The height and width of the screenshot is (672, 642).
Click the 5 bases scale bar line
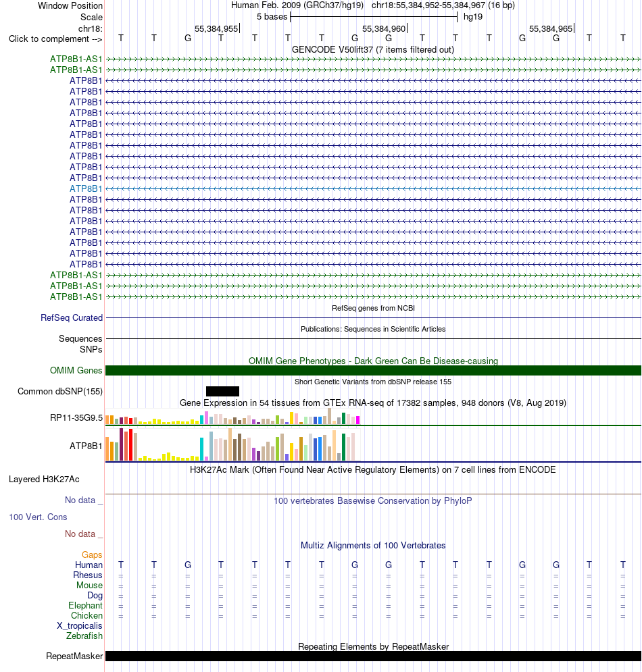coord(374,17)
